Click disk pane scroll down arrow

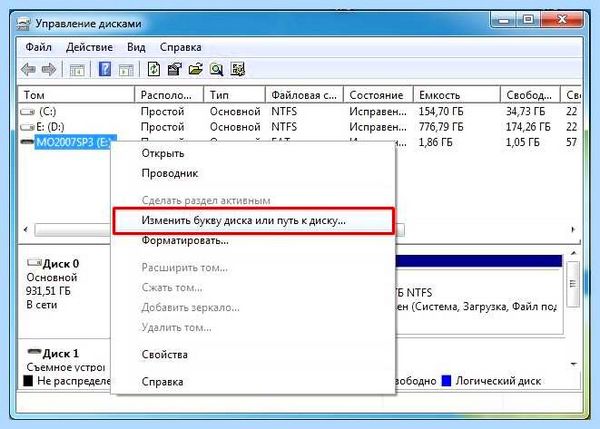pyautogui.click(x=573, y=364)
